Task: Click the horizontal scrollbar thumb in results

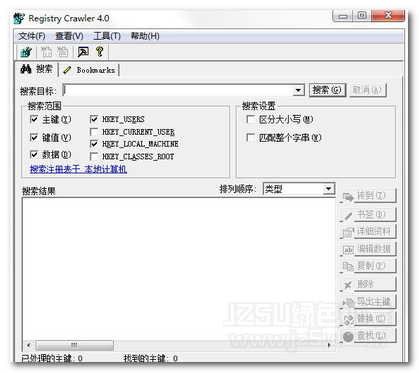Action: [x=74, y=345]
